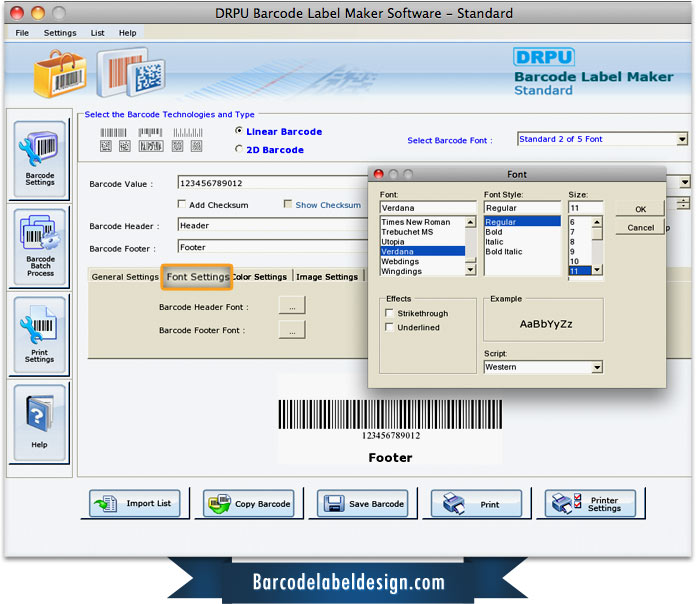Select Utopia in font list
The height and width of the screenshot is (604, 696).
click(423, 242)
